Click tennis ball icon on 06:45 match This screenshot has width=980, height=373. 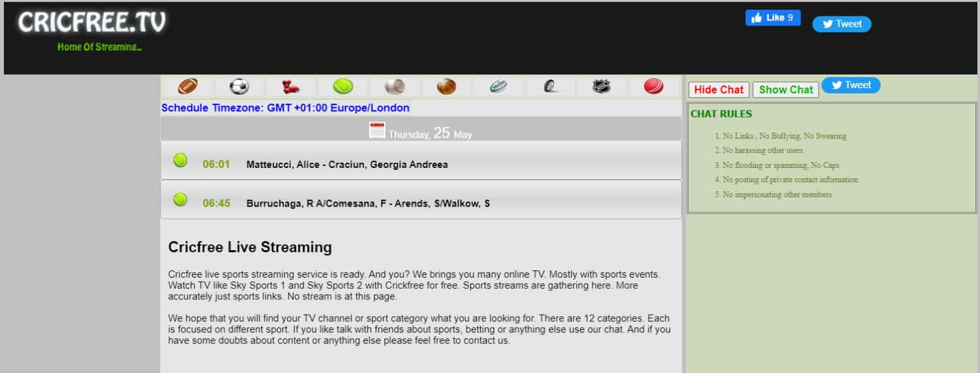180,199
